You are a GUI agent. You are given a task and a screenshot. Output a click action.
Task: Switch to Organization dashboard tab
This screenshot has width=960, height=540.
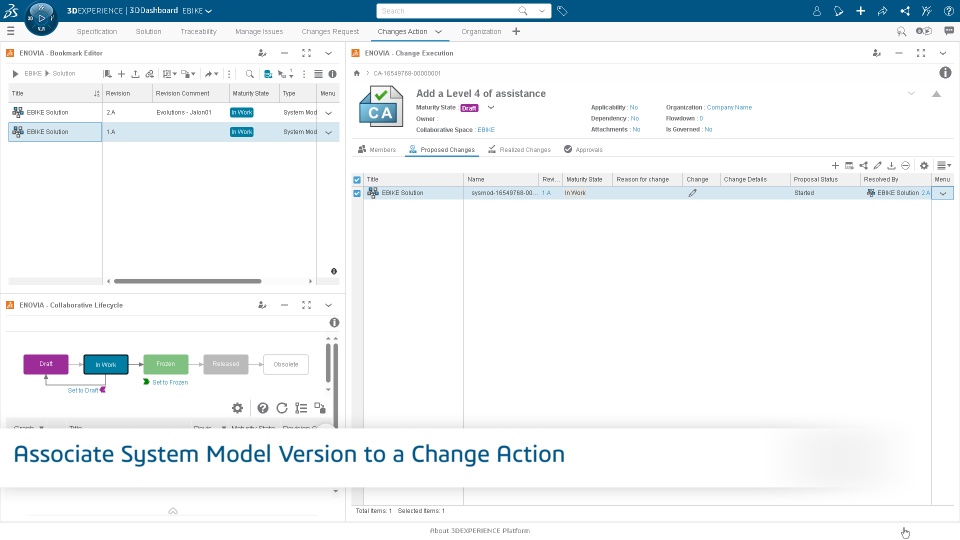[481, 31]
